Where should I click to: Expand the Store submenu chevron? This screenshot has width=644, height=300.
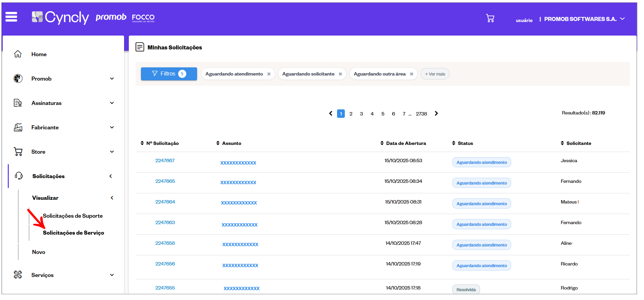[112, 152]
